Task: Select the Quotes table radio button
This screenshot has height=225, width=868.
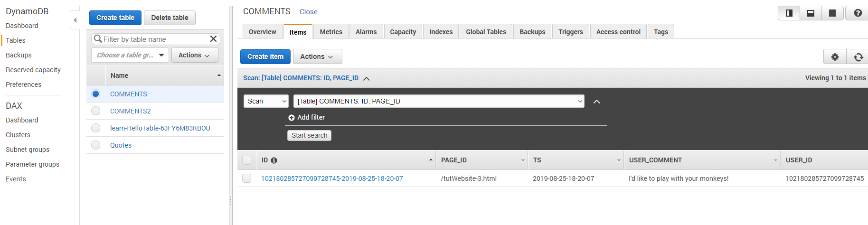Action: point(96,145)
